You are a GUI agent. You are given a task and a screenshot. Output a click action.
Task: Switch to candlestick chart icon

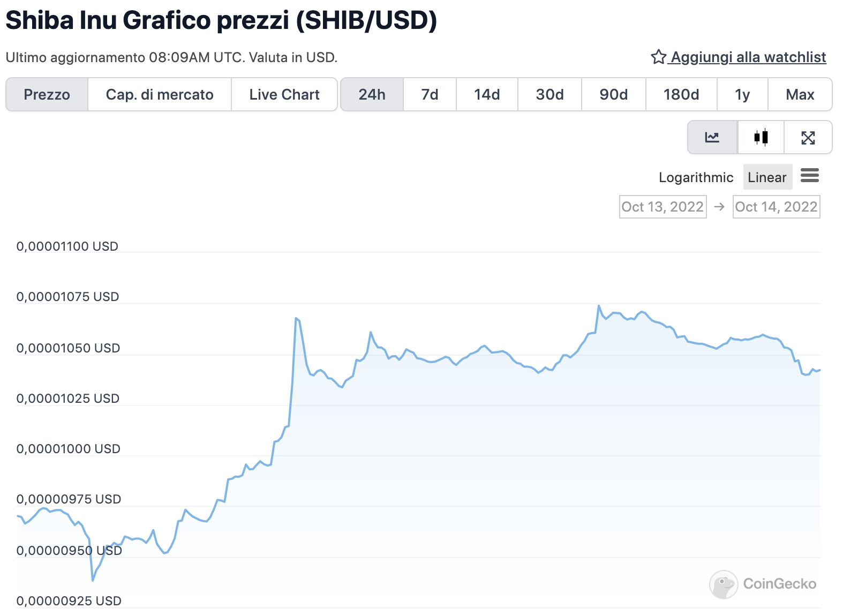coord(761,138)
